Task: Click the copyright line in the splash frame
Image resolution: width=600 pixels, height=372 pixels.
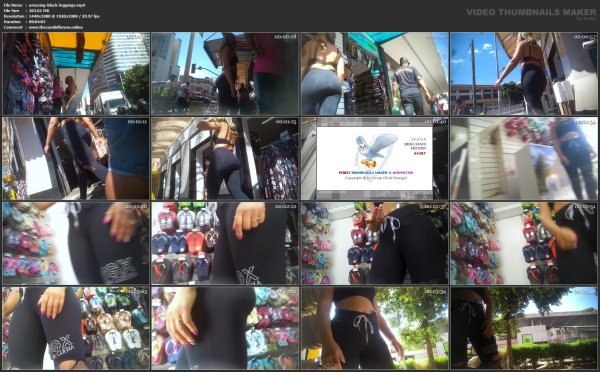Action: pos(376,178)
